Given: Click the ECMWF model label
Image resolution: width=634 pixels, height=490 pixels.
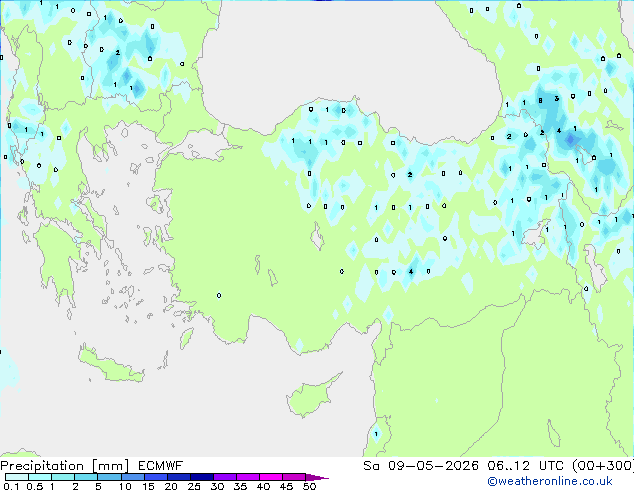Looking at the screenshot, I should tap(161, 466).
